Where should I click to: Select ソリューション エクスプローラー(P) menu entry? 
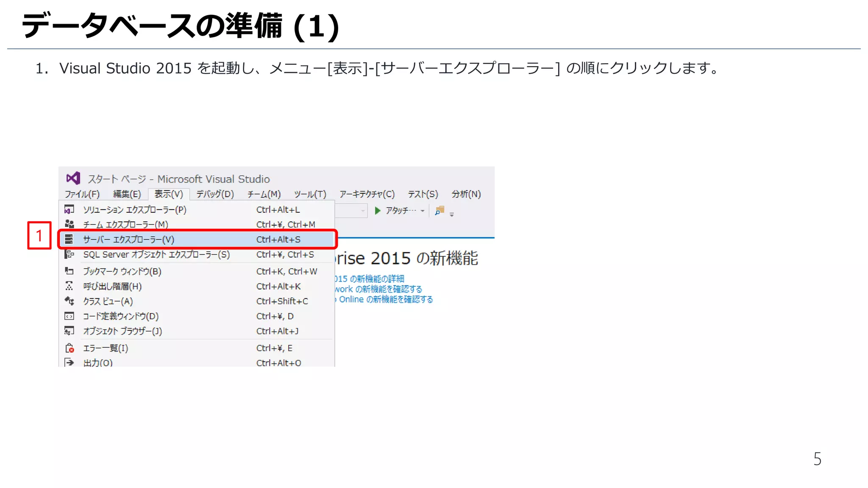197,210
